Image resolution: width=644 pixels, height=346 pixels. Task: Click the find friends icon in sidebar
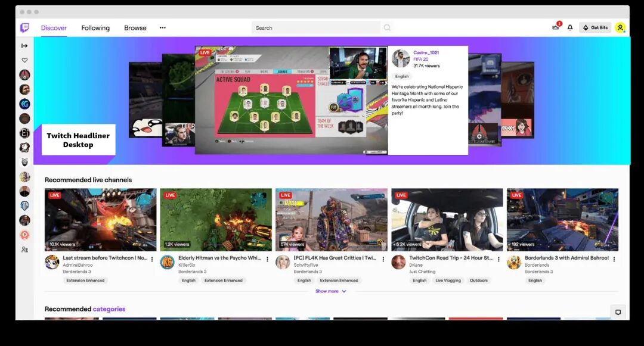pos(24,250)
